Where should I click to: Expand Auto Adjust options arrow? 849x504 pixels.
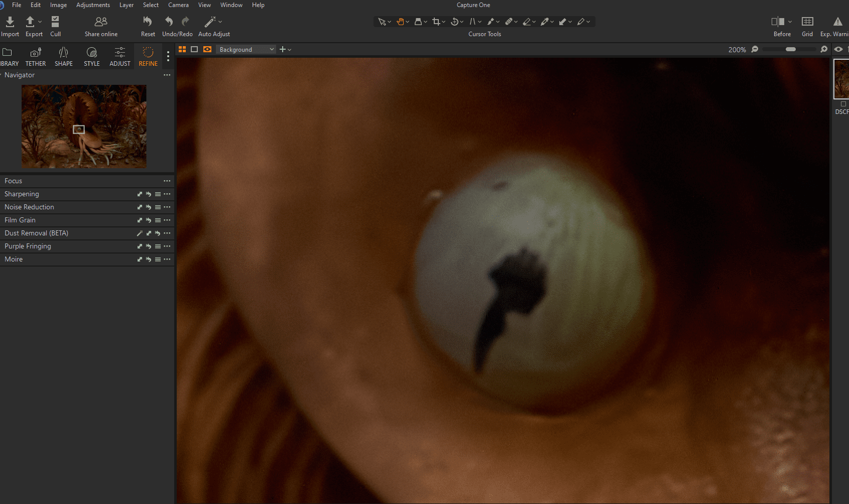[x=220, y=22]
